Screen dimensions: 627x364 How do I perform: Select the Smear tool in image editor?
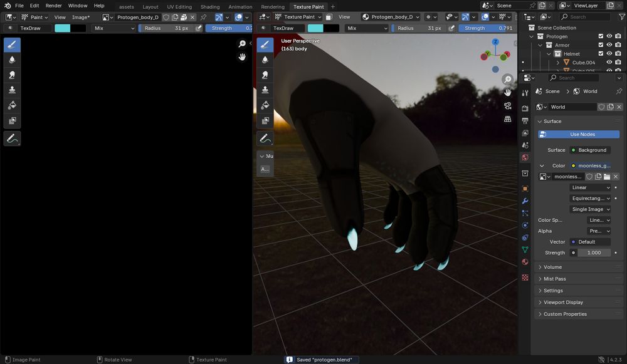click(x=12, y=75)
